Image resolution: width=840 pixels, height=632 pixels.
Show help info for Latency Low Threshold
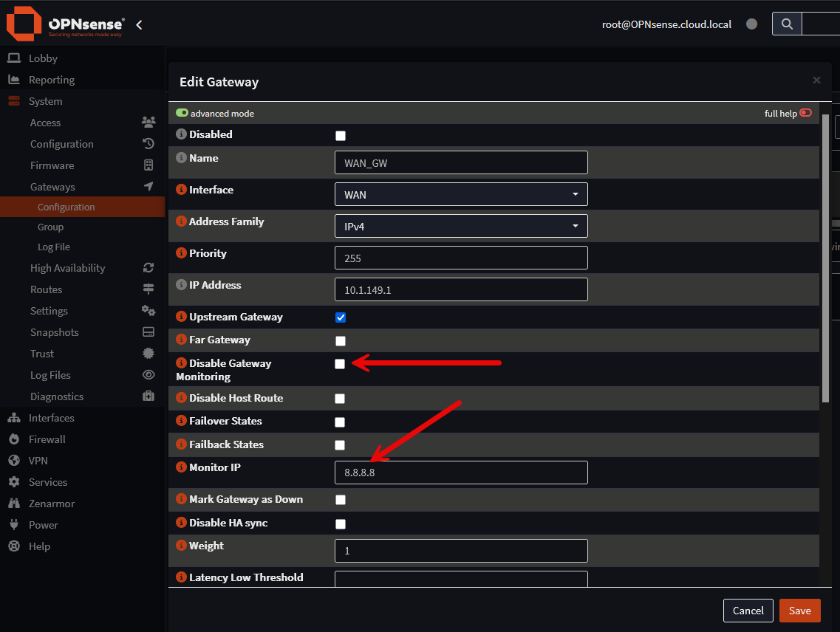pos(181,577)
